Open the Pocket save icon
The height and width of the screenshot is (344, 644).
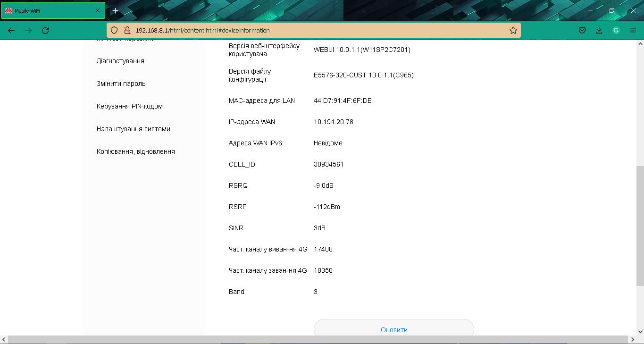tap(582, 30)
